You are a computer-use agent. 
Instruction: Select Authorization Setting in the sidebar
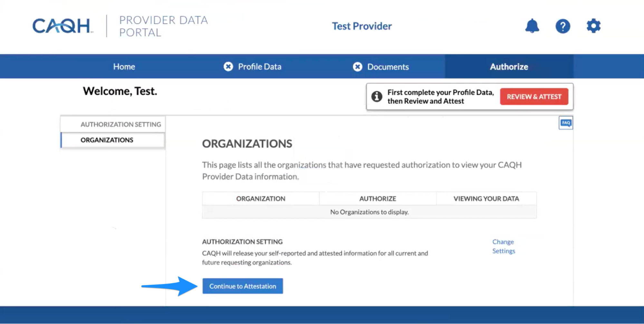click(113, 124)
